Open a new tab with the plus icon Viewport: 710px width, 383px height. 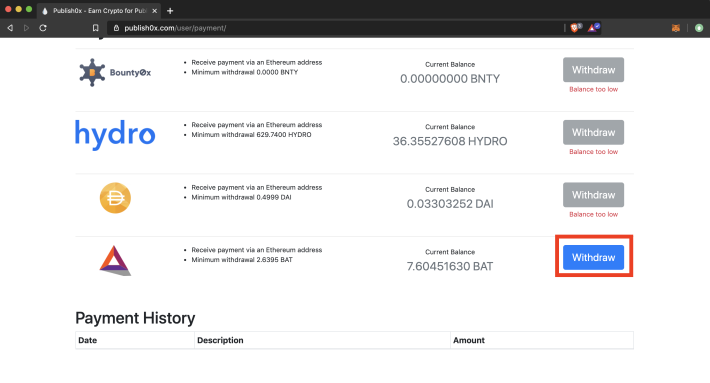(170, 10)
